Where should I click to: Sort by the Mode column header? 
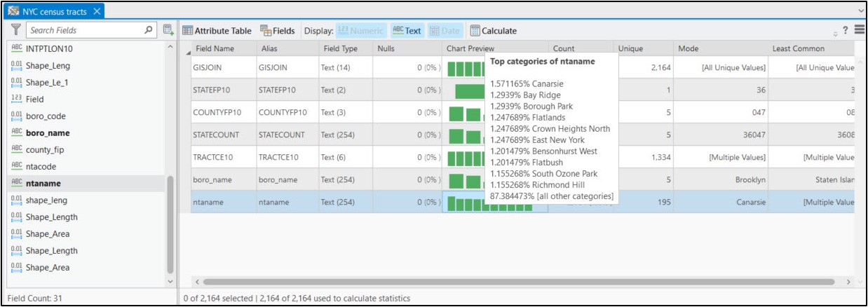coord(721,48)
